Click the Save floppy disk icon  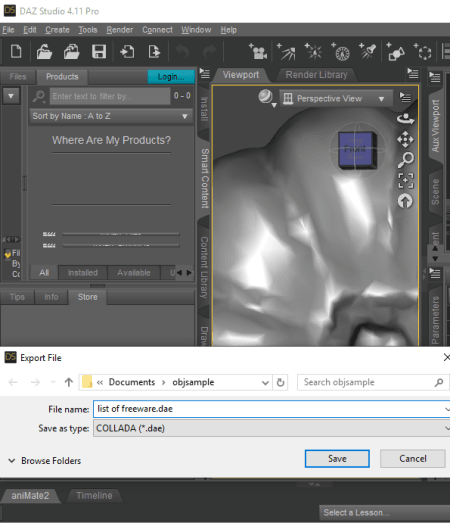pyautogui.click(x=99, y=52)
